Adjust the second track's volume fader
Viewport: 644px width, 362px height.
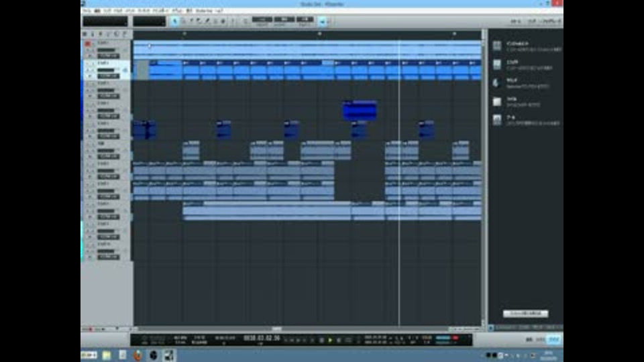point(106,70)
